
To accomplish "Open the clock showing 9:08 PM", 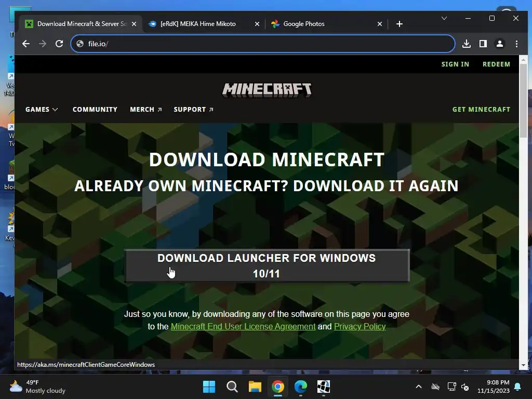I will [494, 387].
